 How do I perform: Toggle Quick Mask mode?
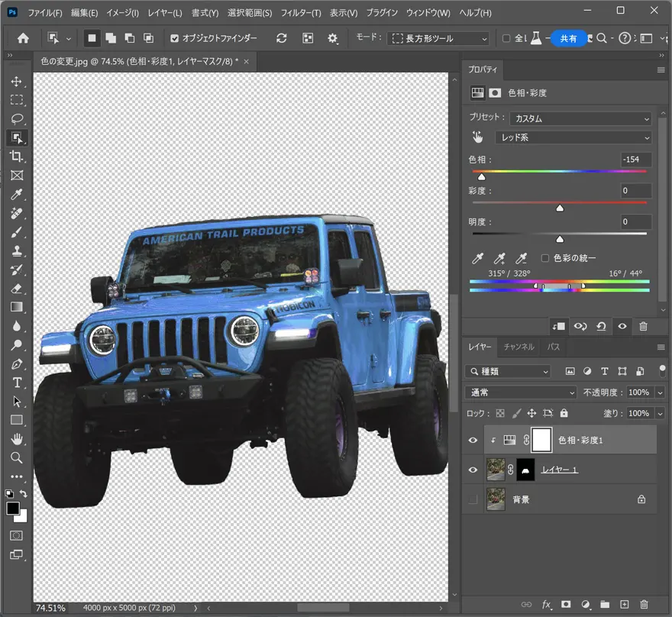[x=16, y=535]
